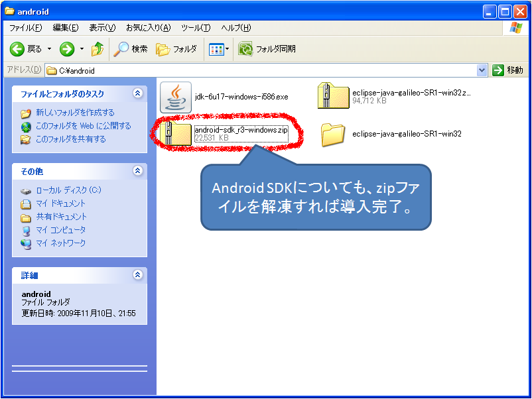Select the jdk-6u17-windows-i586.exe Java icon
Screen dimensions: 532x399
(175, 97)
